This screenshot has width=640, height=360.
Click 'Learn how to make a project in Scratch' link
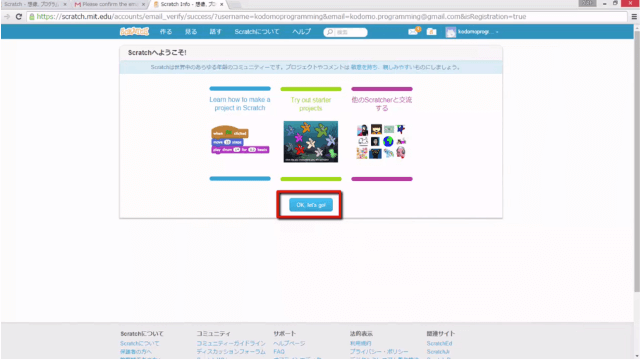tap(240, 104)
